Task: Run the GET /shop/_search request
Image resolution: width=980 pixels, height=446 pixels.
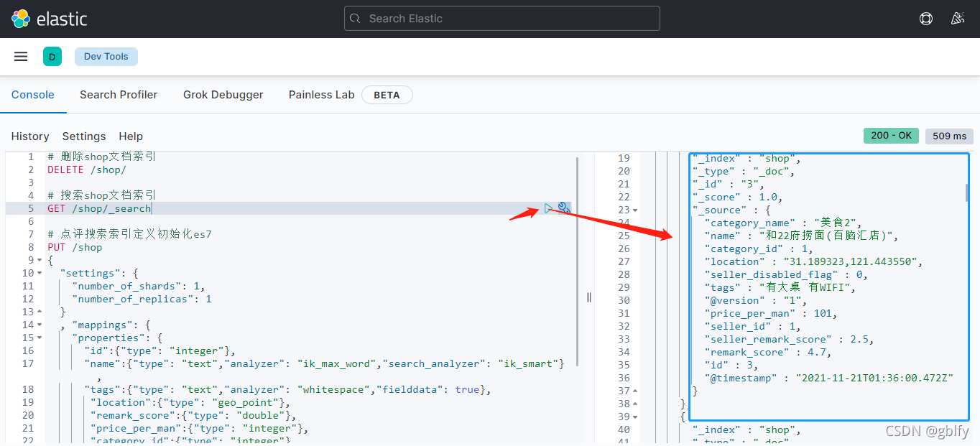Action: click(549, 208)
